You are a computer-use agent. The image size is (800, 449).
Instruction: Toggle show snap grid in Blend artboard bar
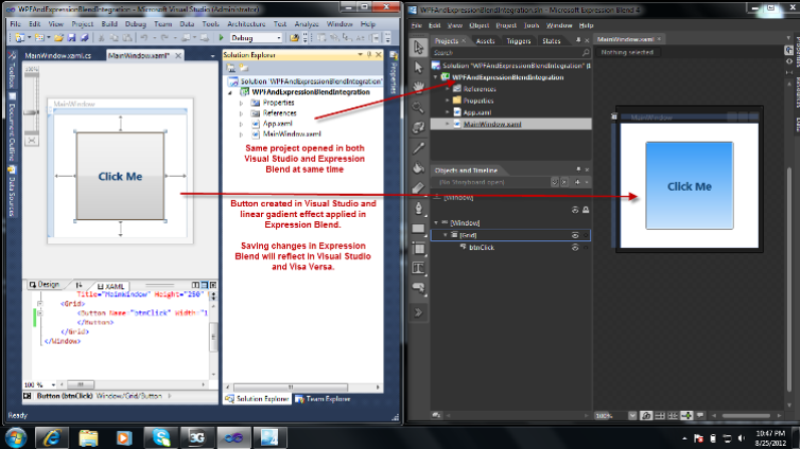pos(660,416)
